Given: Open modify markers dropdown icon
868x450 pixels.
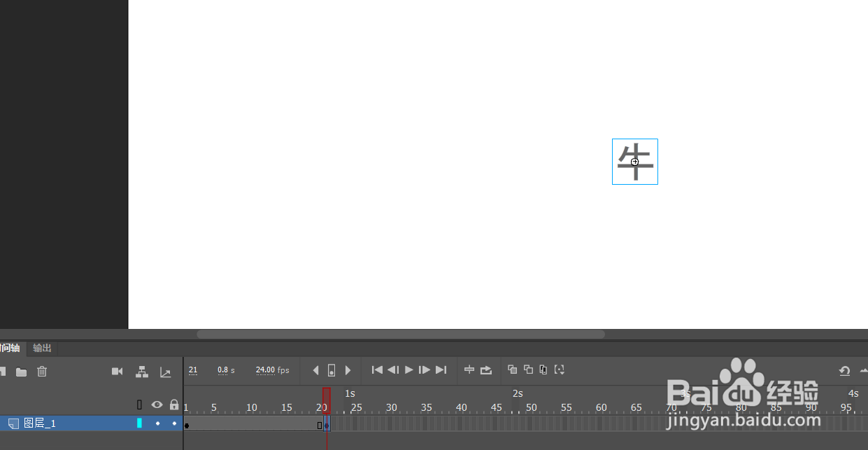Looking at the screenshot, I should 560,370.
